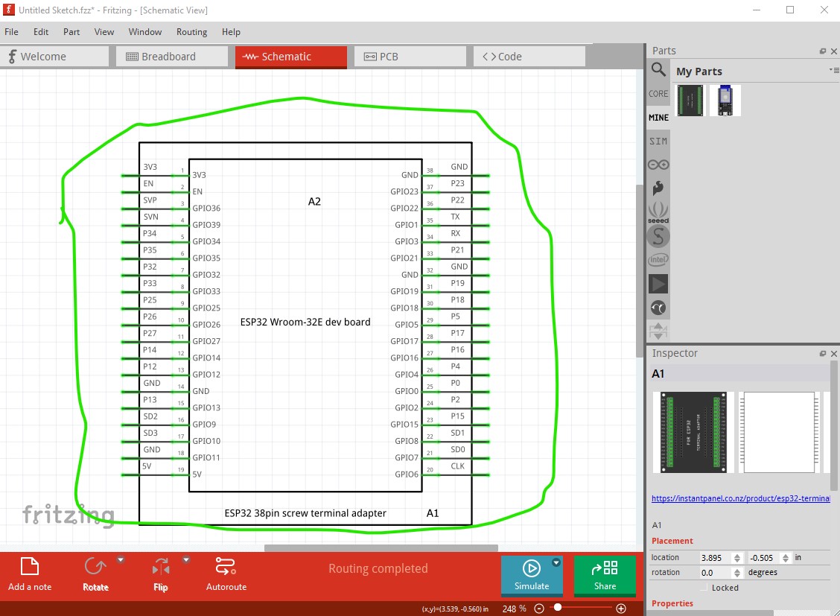Viewport: 840px width, 616px height.
Task: Open the instantpanel.co.nz product link
Action: (x=740, y=498)
